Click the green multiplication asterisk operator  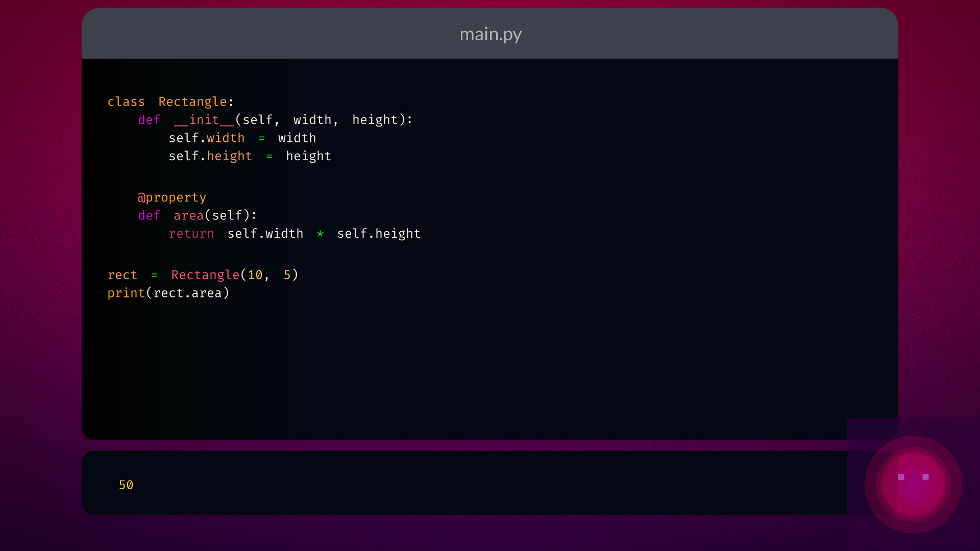point(320,234)
